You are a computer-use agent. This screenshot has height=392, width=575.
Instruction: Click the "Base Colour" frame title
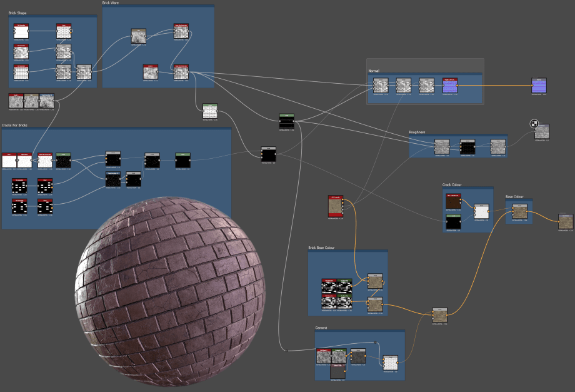514,196
